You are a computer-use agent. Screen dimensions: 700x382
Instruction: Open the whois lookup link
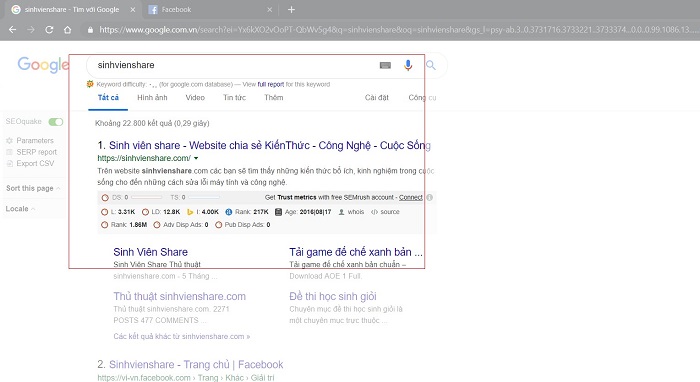click(x=351, y=212)
